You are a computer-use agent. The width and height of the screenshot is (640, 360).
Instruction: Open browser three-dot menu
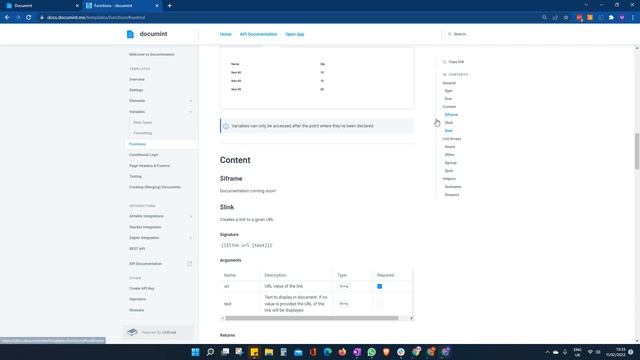point(633,18)
